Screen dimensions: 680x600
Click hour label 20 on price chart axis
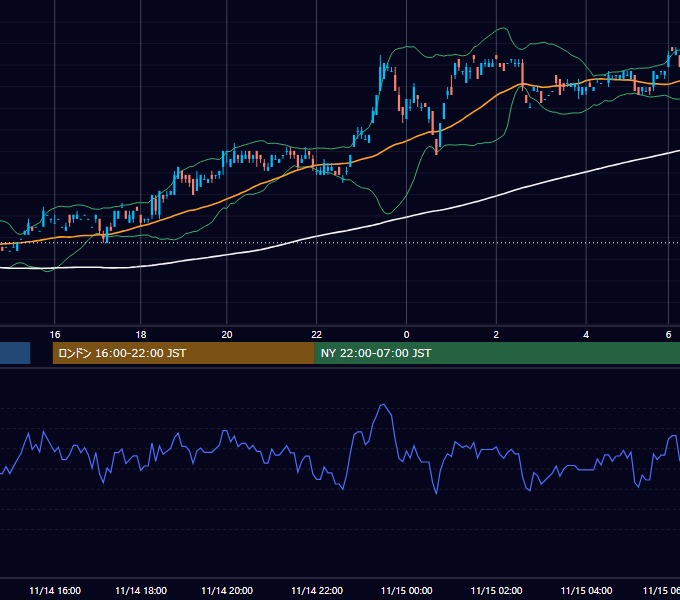point(227,335)
